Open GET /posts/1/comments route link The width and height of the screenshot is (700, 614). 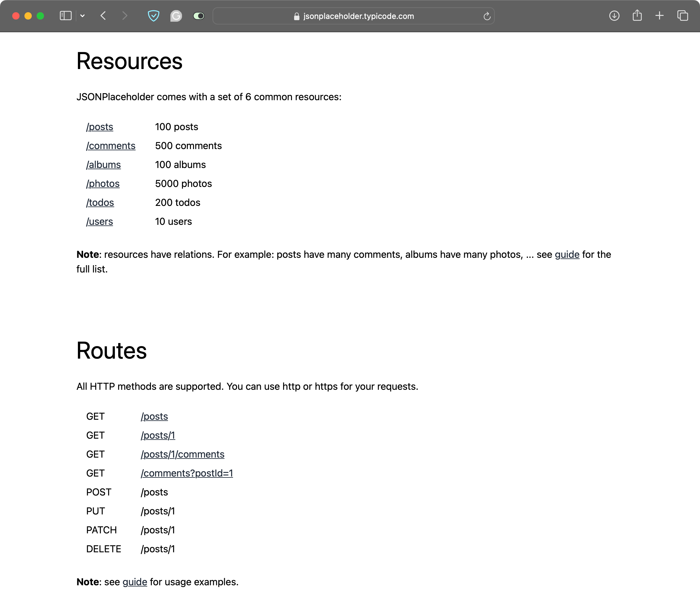(x=182, y=455)
